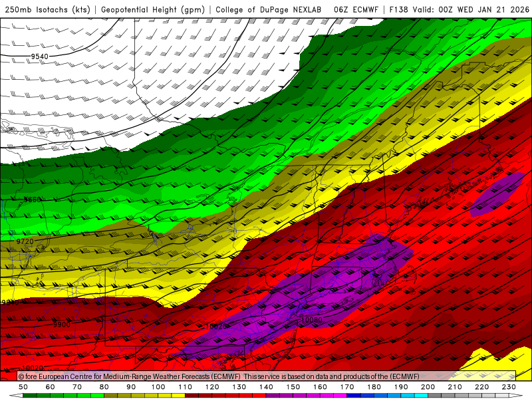Screen dimensions: 532x399
Task: Click the 70 label on the color scale
Action: 77,387
